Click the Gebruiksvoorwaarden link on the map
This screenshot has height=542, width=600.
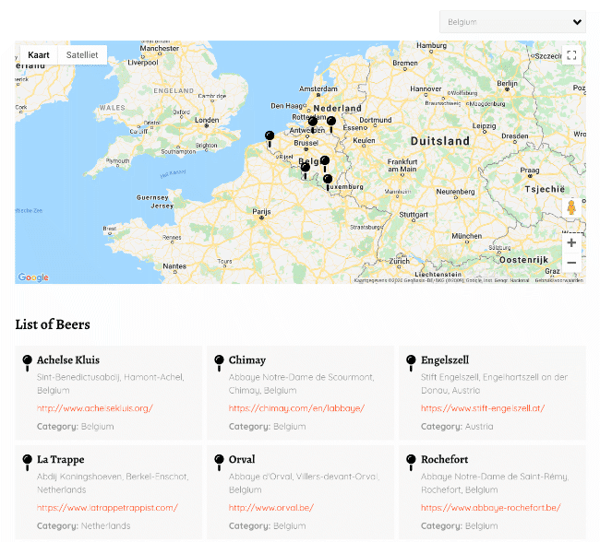[559, 280]
